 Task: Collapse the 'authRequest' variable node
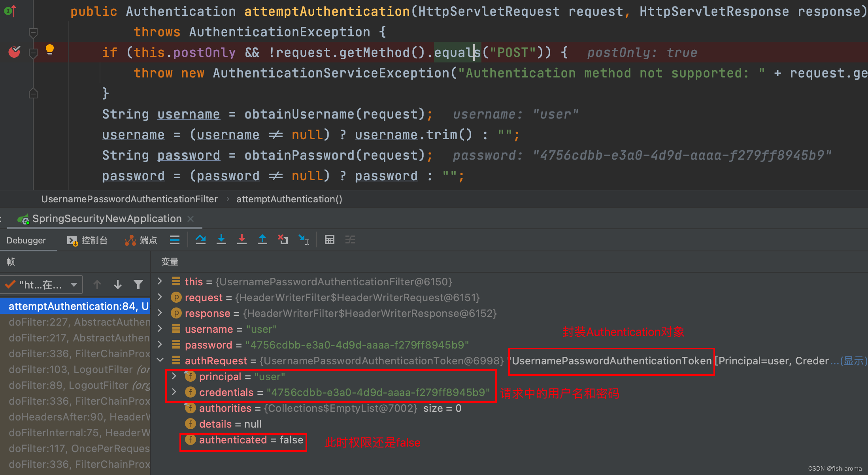[x=160, y=360]
